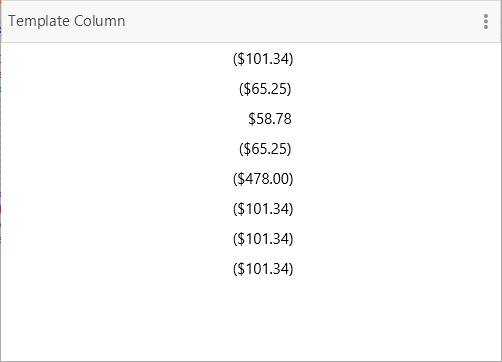Show column options via vertical ellipsis icon
The image size is (502, 362).
point(486,22)
